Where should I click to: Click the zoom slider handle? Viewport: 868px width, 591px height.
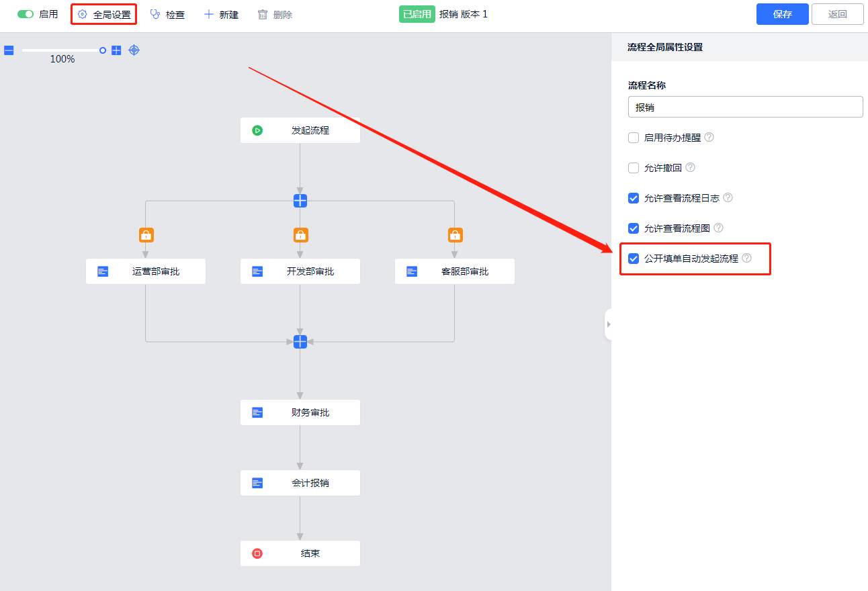click(x=103, y=50)
